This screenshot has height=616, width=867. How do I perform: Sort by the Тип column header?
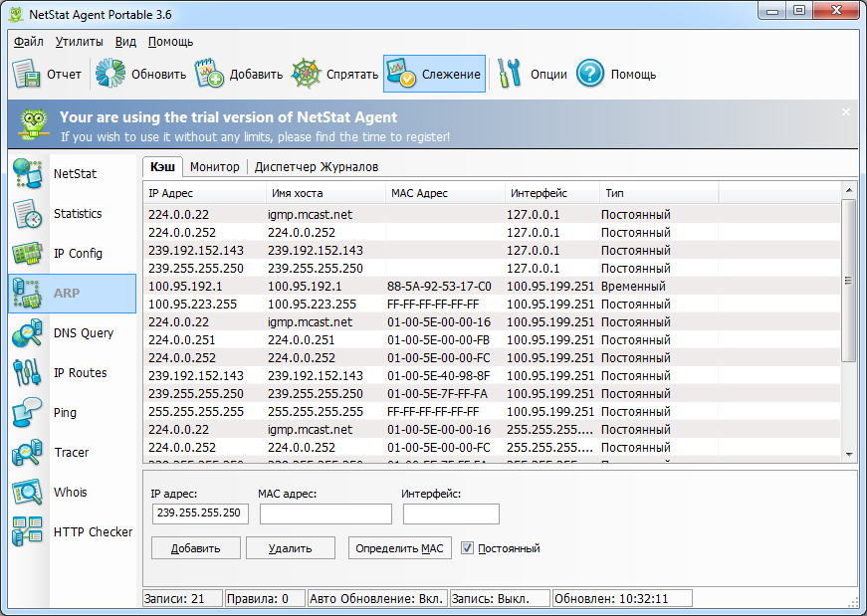659,193
